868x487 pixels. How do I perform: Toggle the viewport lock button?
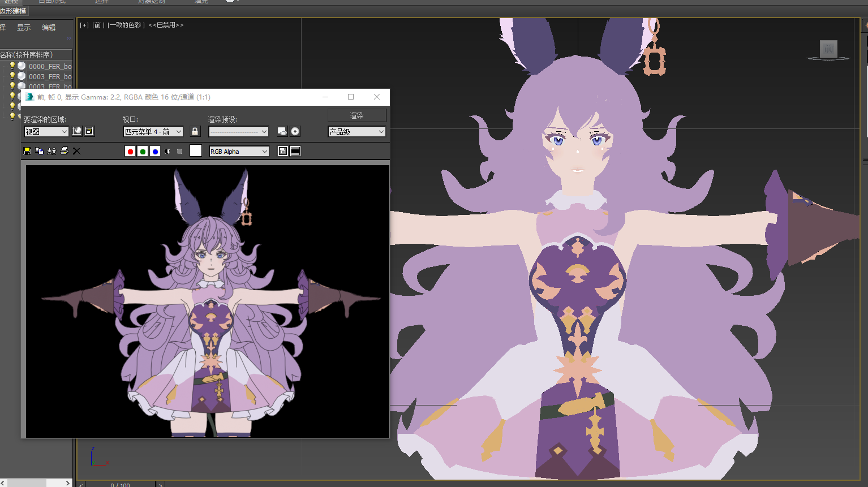[195, 131]
